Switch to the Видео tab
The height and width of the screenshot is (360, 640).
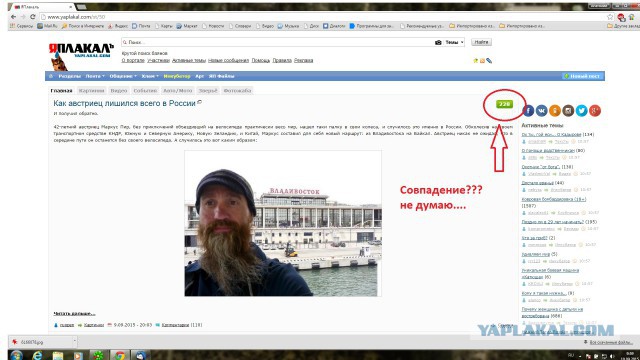point(119,91)
